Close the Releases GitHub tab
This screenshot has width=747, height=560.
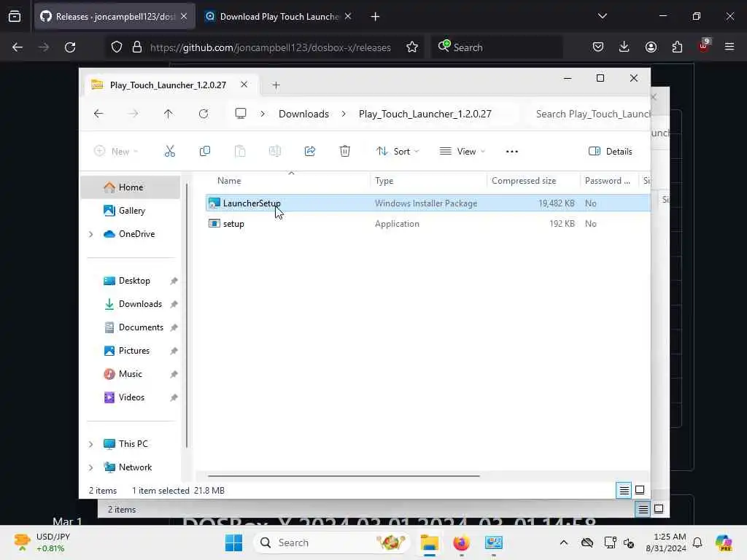[184, 16]
